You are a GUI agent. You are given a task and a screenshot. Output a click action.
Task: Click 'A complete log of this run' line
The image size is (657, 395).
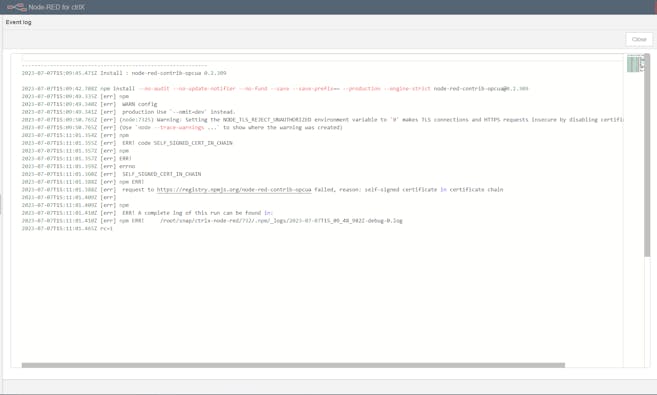pyautogui.click(x=147, y=213)
